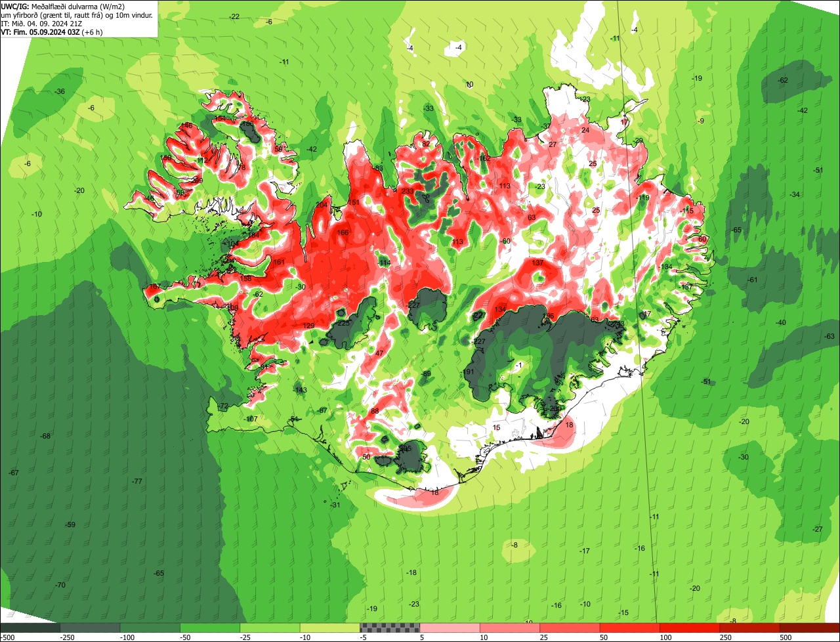Click the map value 233

pos(408,191)
